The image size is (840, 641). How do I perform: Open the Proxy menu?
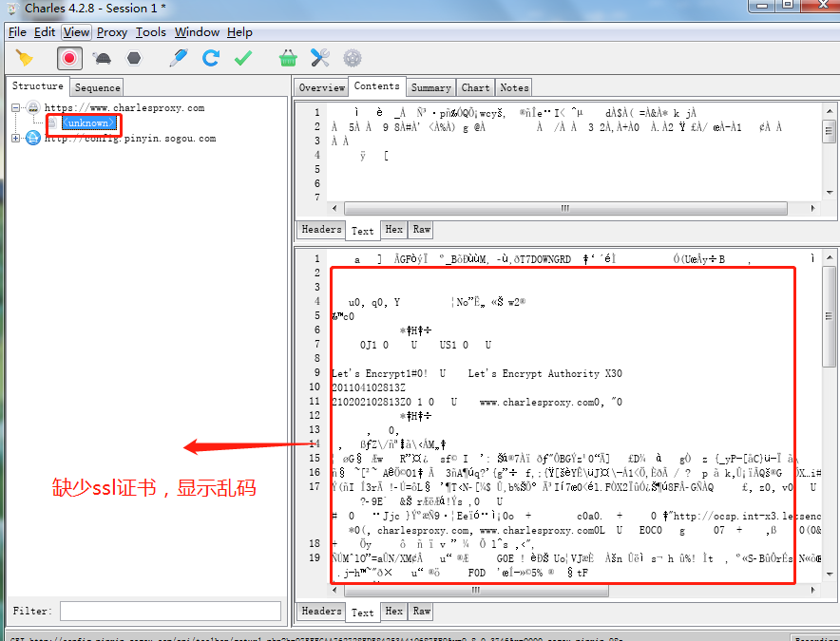pos(112,32)
